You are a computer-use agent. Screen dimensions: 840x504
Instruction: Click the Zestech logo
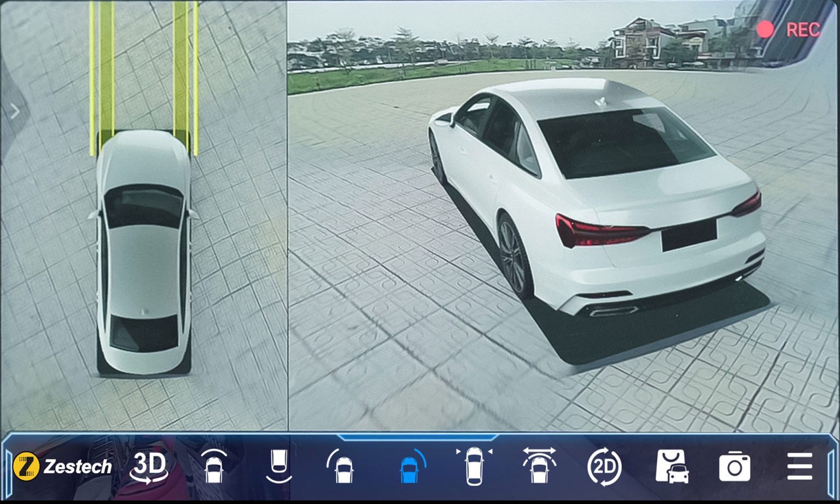(62, 466)
